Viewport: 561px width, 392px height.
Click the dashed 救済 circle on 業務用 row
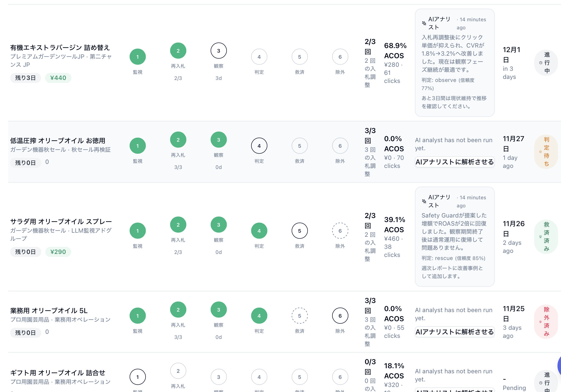coord(299,315)
